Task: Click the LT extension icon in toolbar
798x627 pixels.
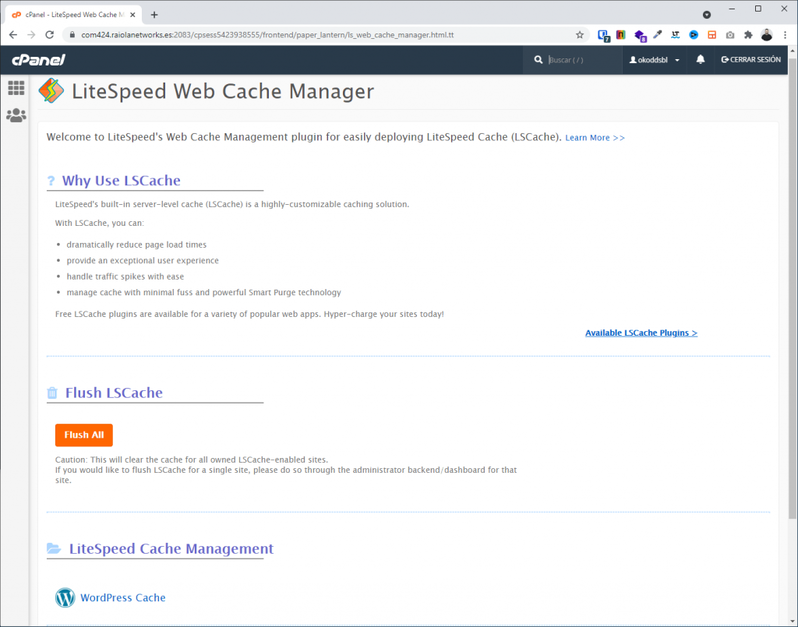Action: 675,35
